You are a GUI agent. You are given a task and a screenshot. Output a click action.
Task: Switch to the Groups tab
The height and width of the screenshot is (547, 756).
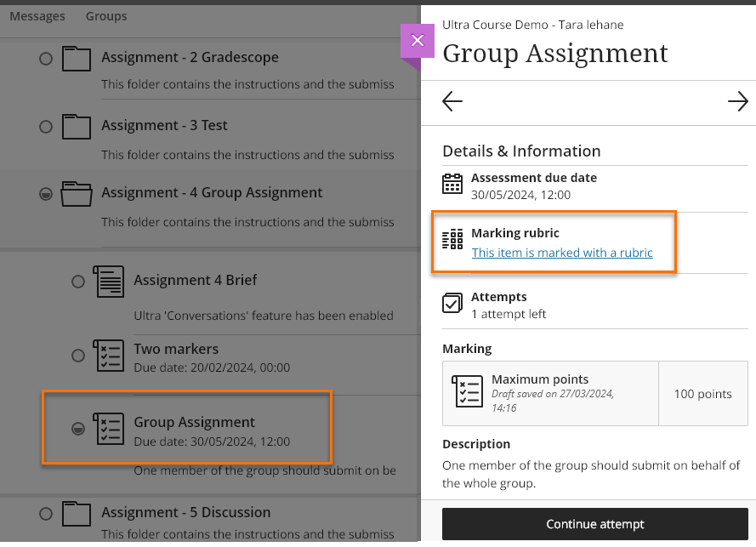pos(106,16)
